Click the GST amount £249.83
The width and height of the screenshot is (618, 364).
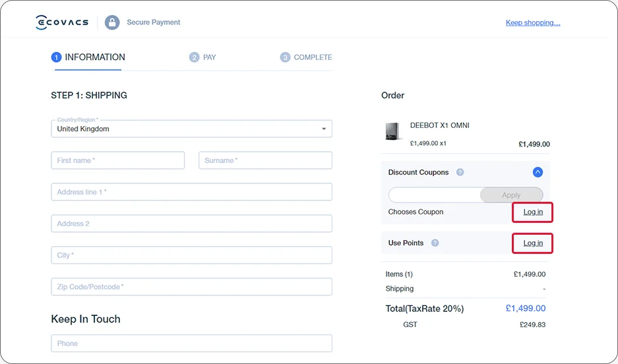(x=532, y=324)
